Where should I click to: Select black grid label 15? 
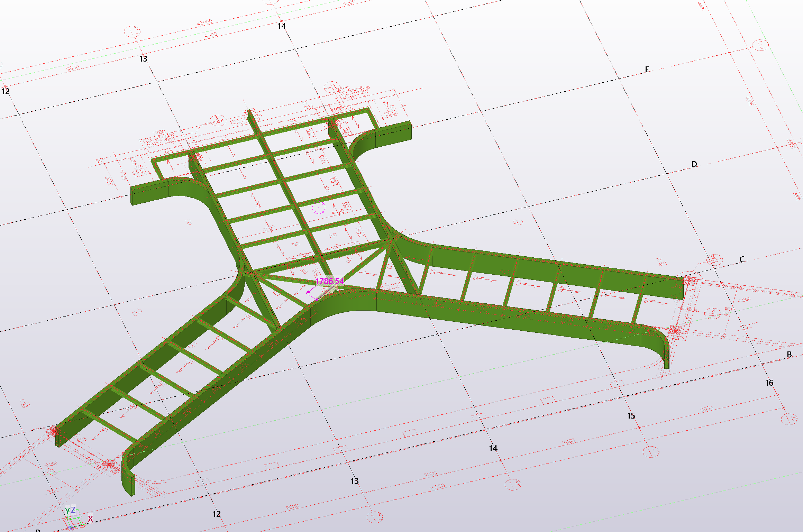point(631,416)
